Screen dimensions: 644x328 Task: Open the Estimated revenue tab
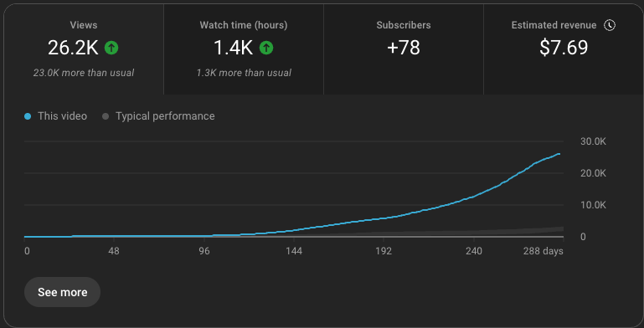(564, 49)
